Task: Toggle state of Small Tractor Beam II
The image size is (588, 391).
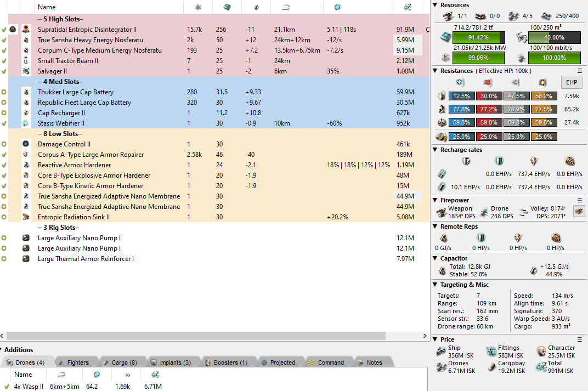Action: pyautogui.click(x=4, y=61)
